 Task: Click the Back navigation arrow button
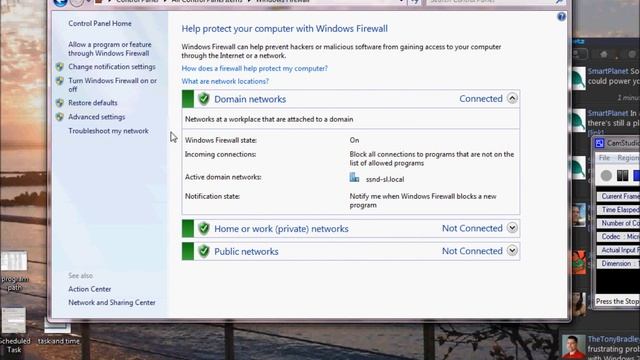60,2
